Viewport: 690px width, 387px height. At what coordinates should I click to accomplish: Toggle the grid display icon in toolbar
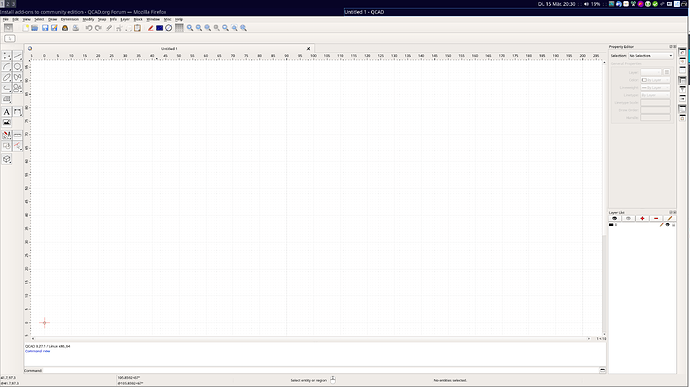tap(179, 28)
